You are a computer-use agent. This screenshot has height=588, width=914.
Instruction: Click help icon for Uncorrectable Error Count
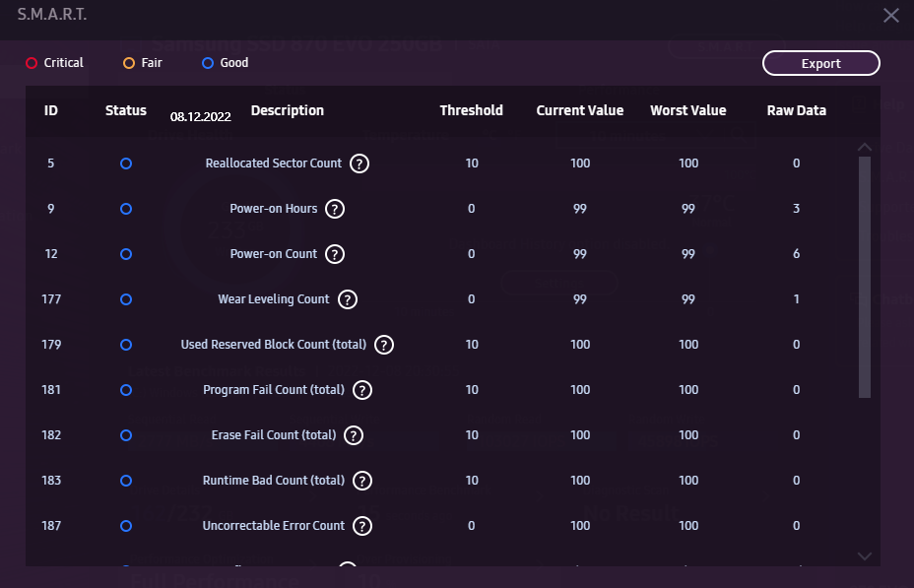tap(362, 526)
